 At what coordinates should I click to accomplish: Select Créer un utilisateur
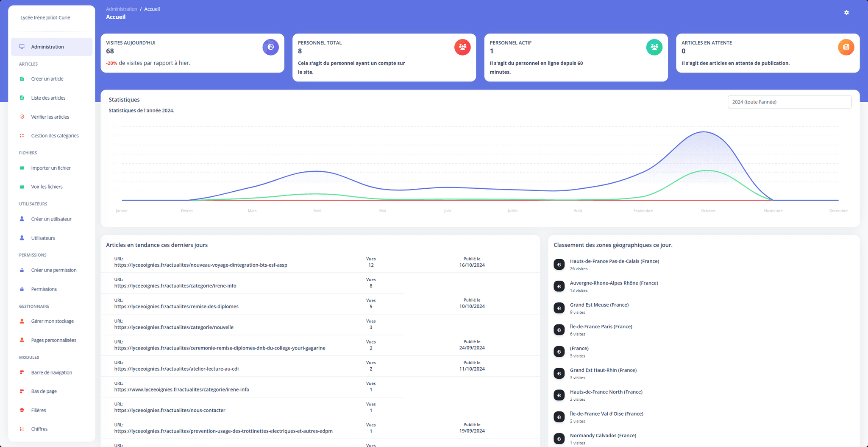click(51, 219)
